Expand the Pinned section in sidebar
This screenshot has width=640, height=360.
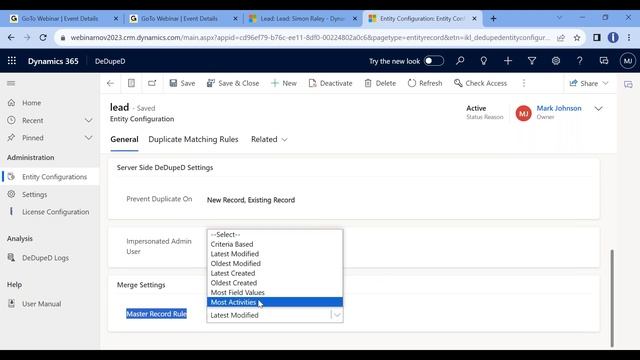click(x=89, y=138)
